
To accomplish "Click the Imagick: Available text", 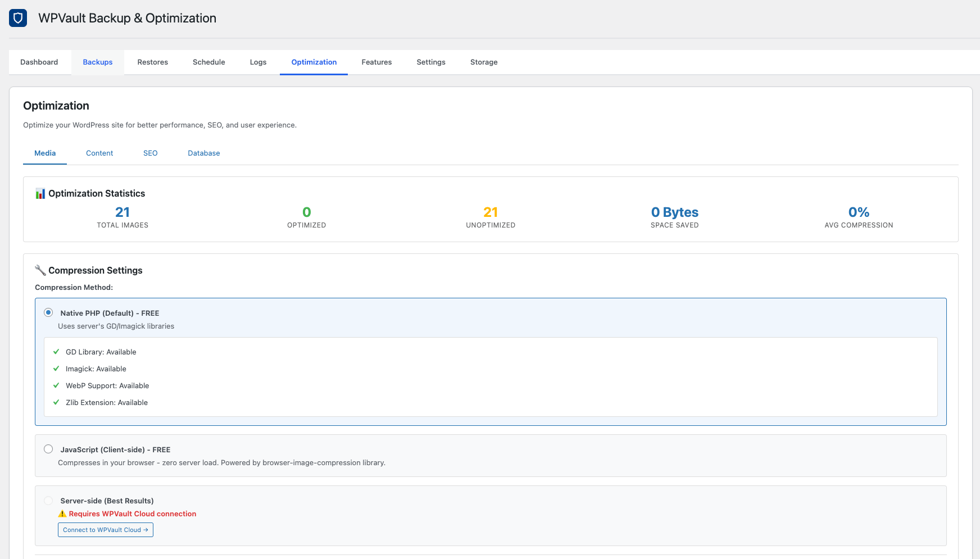I will (96, 369).
